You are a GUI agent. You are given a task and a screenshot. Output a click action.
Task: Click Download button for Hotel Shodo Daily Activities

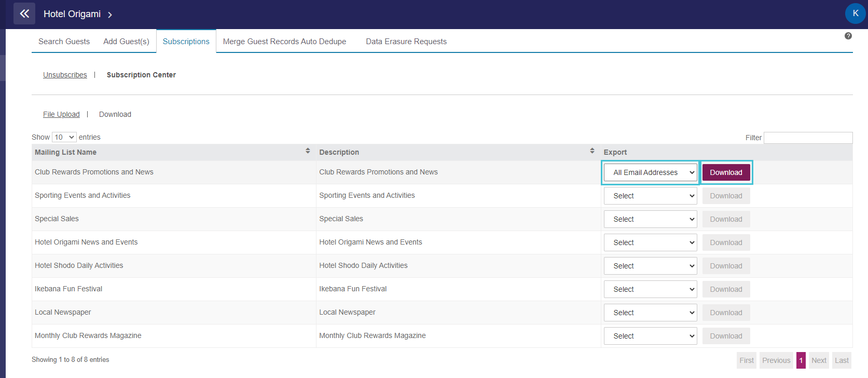pos(726,266)
